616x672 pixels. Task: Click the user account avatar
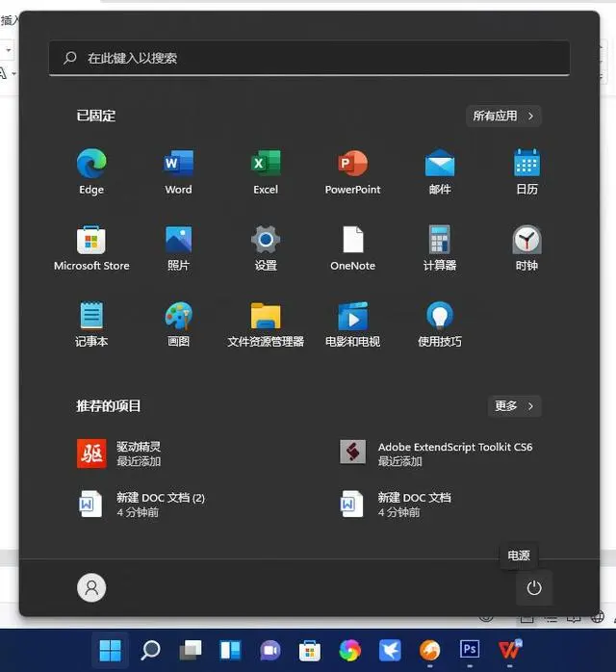tap(91, 587)
